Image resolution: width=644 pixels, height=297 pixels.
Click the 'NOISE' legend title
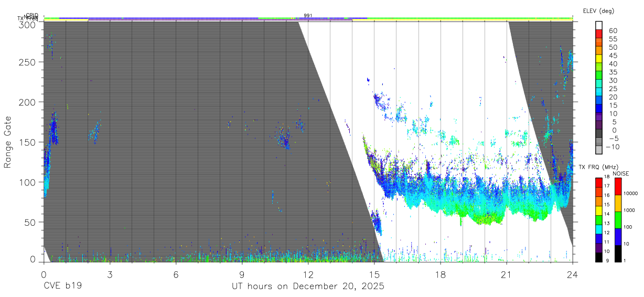coord(621,173)
